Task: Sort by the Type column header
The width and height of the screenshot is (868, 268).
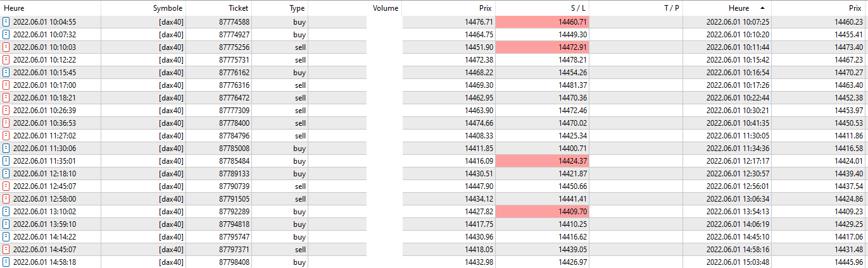Action: coord(296,8)
